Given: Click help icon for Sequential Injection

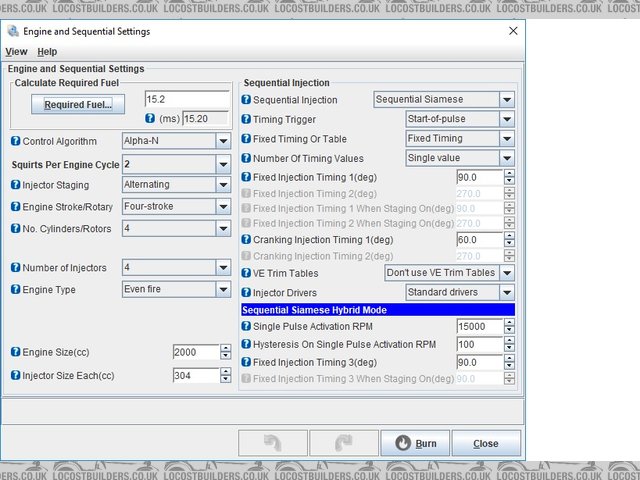Looking at the screenshot, I should click(x=246, y=100).
